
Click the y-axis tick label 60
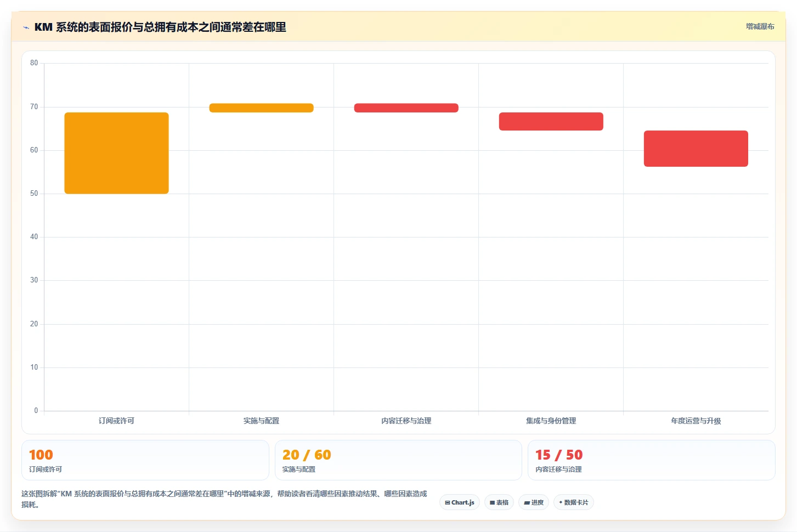coord(34,150)
